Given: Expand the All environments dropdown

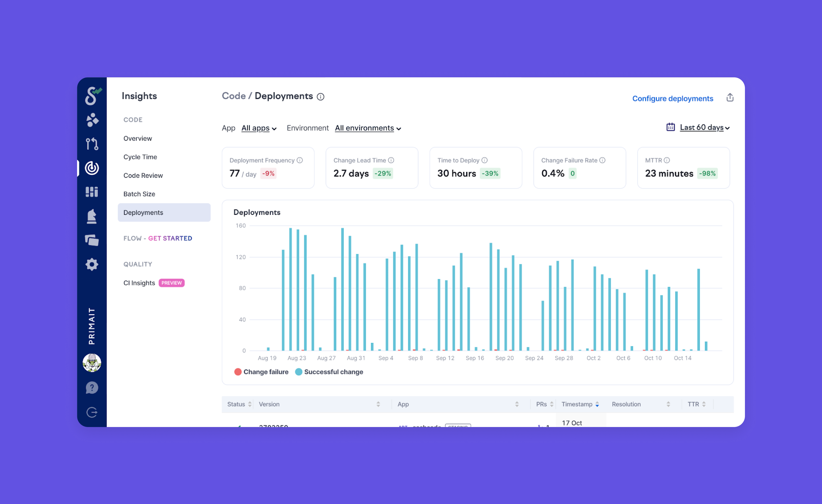Looking at the screenshot, I should click(x=368, y=128).
